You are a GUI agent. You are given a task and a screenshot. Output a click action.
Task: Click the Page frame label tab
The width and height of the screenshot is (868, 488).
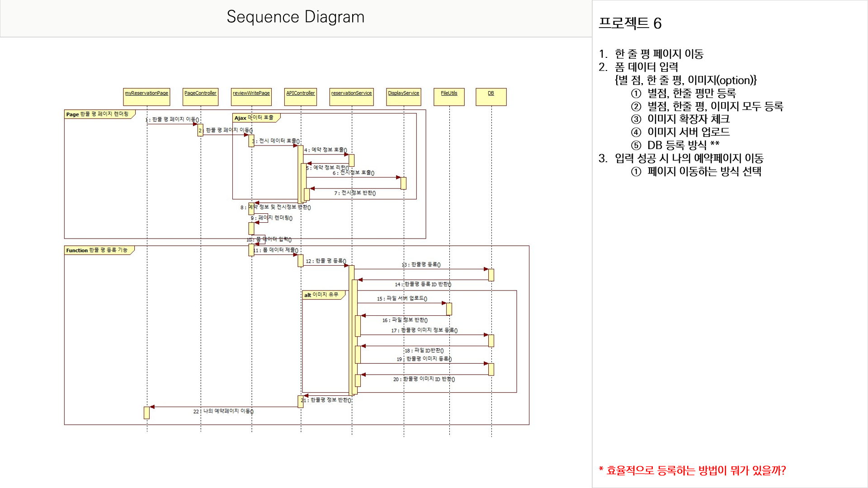[98, 114]
